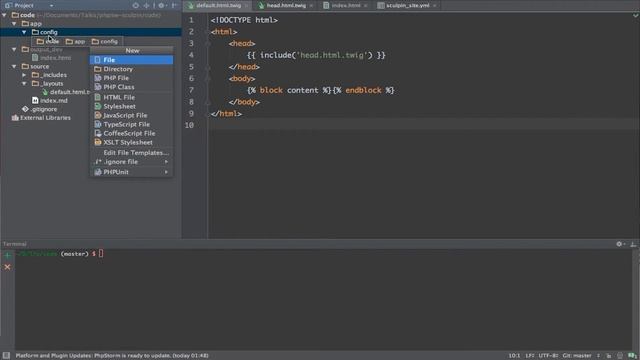The width and height of the screenshot is (640, 360).
Task: Add new terminal session with plus icon
Action: [x=7, y=256]
